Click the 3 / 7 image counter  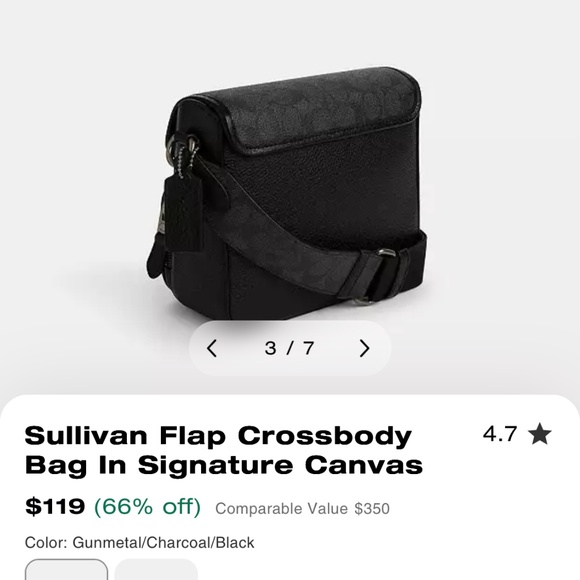click(289, 348)
